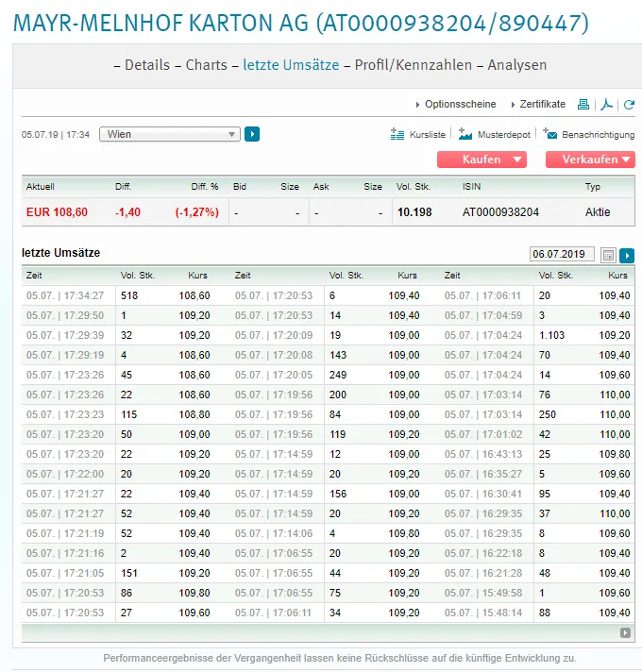Click arrow icon before Zertifikate

point(513,105)
